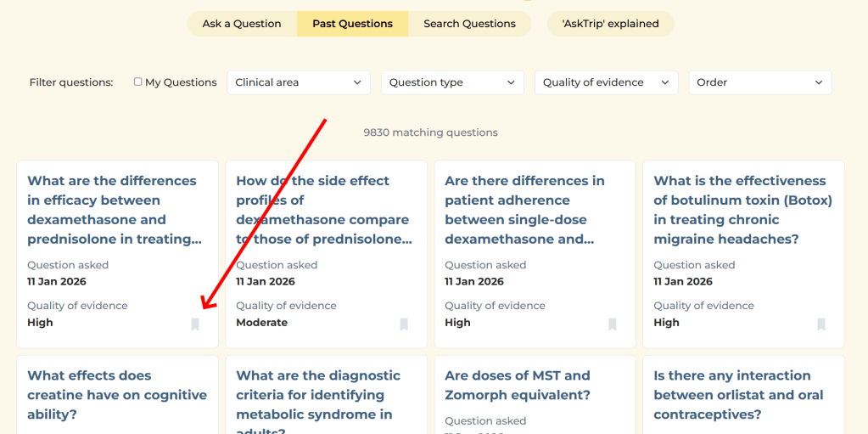Open the creatine cognitive ability question
The height and width of the screenshot is (434, 868).
tap(117, 395)
